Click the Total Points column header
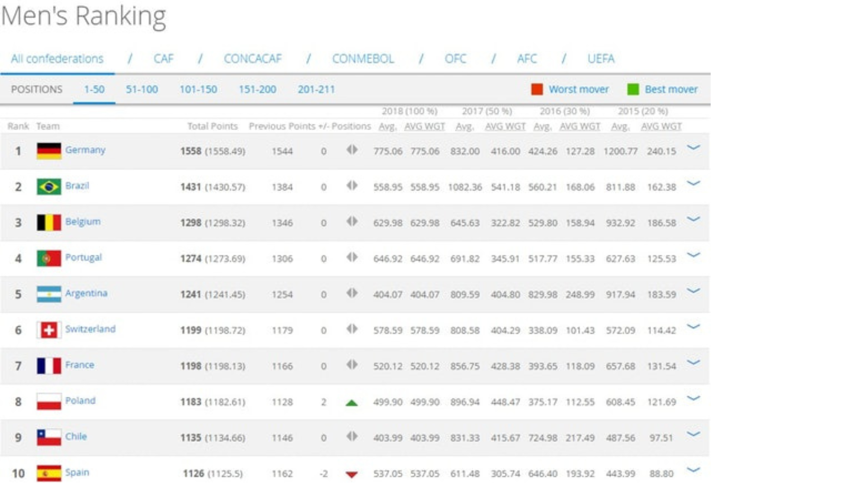The height and width of the screenshot is (488, 868). point(212,127)
